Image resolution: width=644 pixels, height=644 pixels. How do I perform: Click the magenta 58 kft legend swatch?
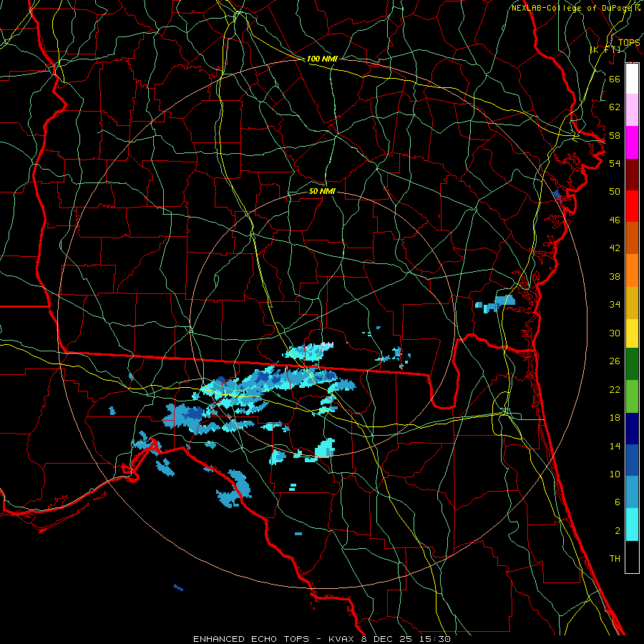pyautogui.click(x=632, y=142)
